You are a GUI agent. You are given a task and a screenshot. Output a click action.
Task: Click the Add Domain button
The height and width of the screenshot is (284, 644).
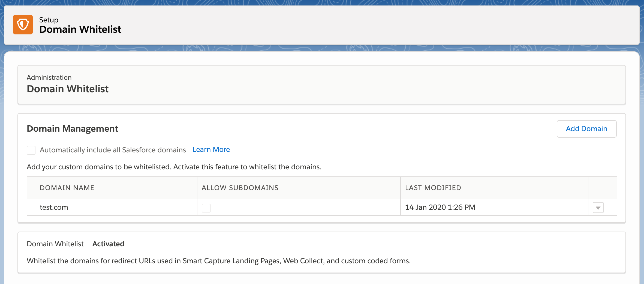(x=586, y=129)
